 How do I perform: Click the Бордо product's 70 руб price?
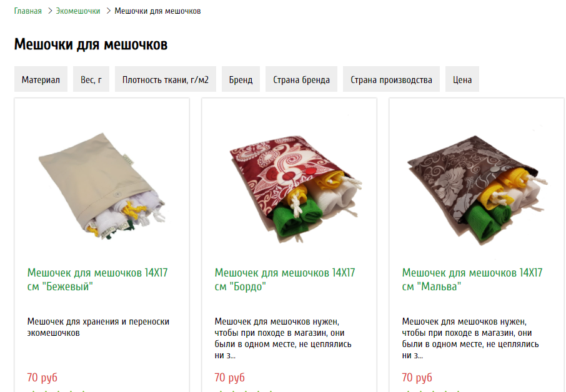(x=229, y=377)
